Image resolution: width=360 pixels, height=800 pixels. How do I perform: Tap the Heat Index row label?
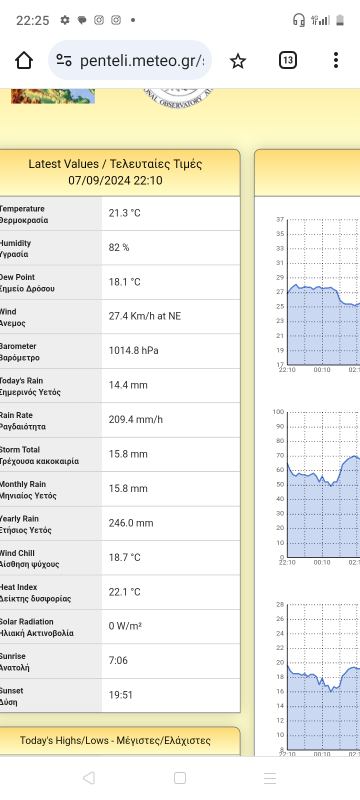point(36,593)
